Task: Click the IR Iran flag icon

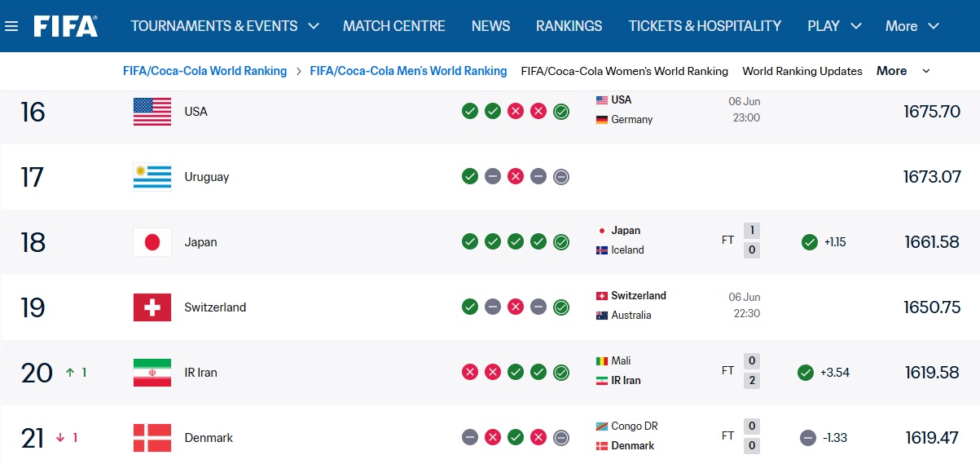Action: click(x=152, y=373)
